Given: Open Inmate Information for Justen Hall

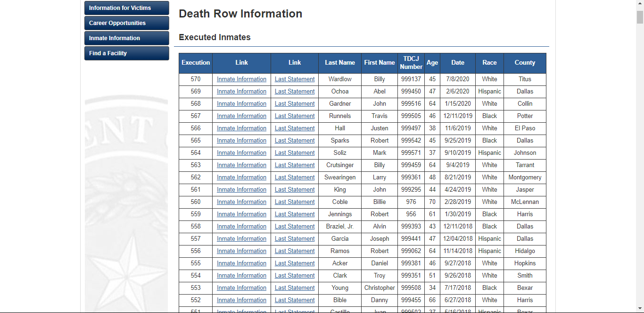Looking at the screenshot, I should pyautogui.click(x=241, y=128).
